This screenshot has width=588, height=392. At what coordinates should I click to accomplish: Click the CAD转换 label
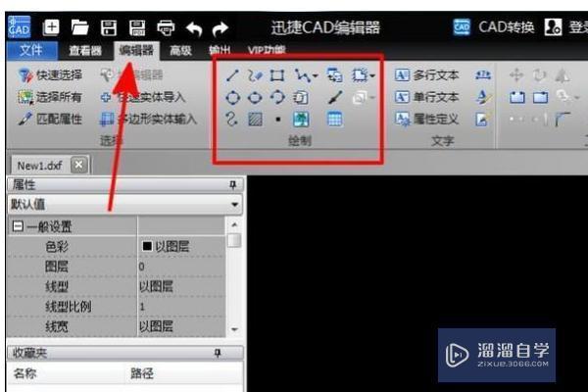pos(507,27)
